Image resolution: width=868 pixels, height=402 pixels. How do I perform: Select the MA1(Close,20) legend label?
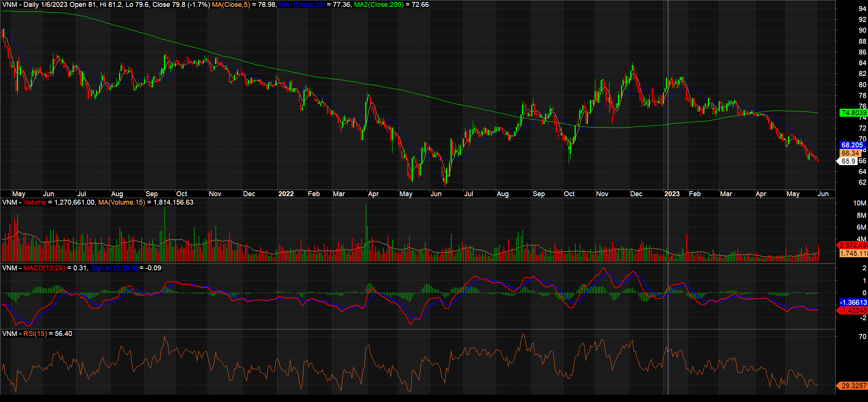coord(302,5)
